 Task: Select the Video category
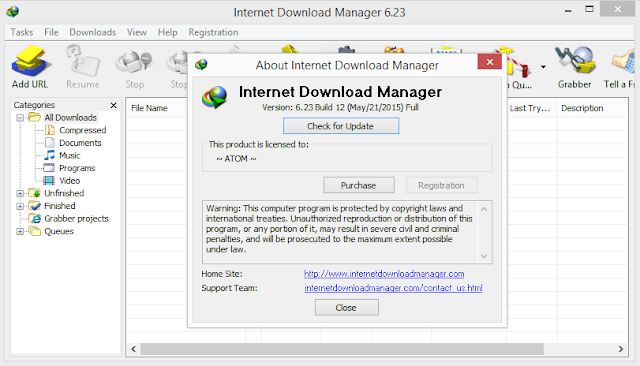69,181
